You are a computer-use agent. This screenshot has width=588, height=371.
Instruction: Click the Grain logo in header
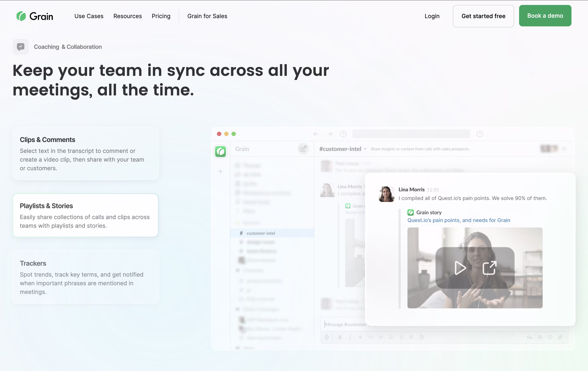[35, 16]
